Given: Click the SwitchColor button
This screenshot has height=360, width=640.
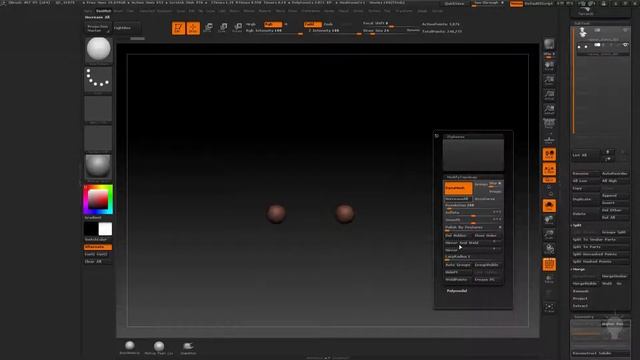Looking at the screenshot, I should 98,240.
